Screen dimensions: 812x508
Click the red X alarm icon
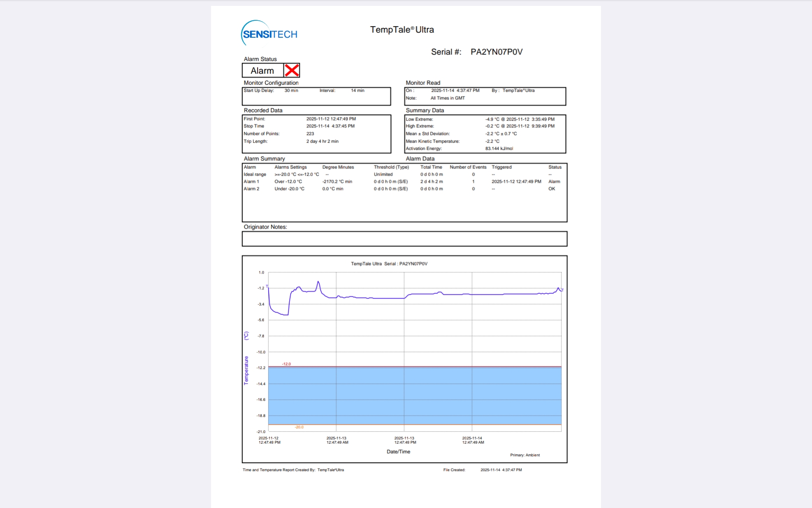pyautogui.click(x=291, y=70)
